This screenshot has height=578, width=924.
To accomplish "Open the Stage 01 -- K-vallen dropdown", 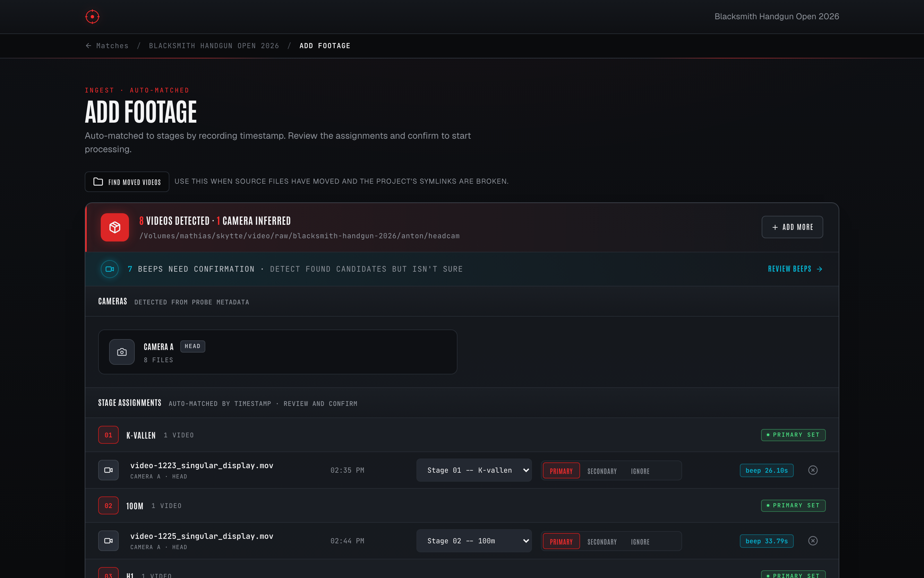I will 474,470.
